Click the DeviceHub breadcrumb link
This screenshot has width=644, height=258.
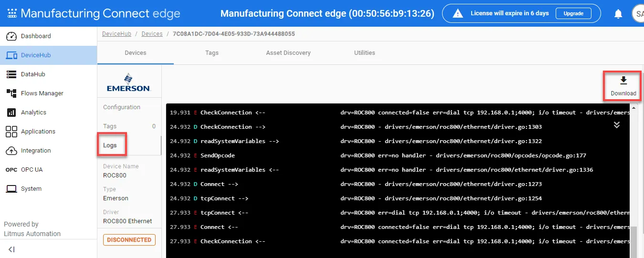116,34
